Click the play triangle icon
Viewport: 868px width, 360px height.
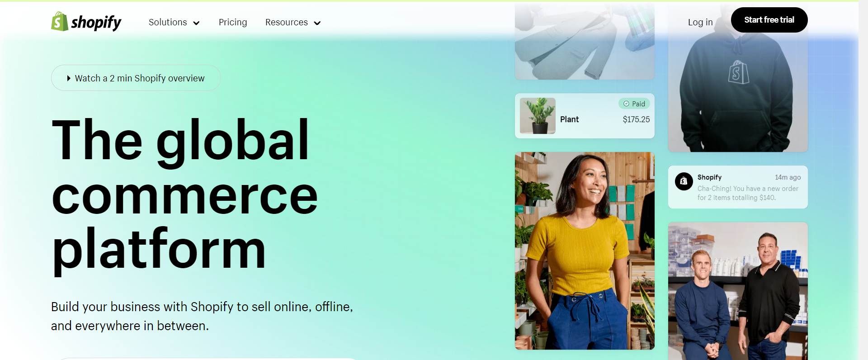[69, 78]
